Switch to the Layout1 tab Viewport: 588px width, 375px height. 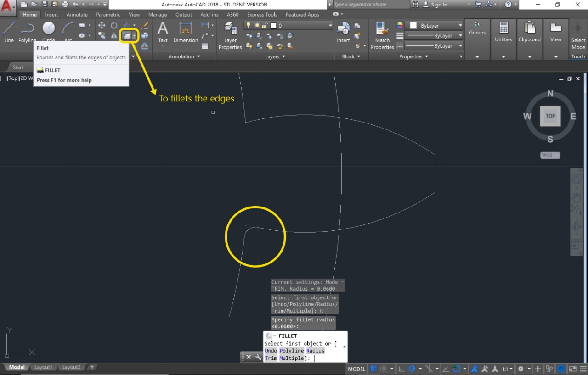pos(44,367)
